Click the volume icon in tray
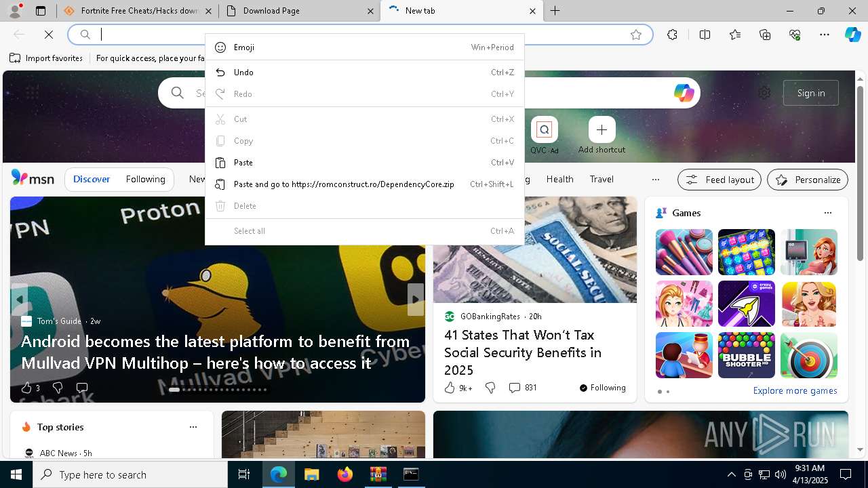 780,474
